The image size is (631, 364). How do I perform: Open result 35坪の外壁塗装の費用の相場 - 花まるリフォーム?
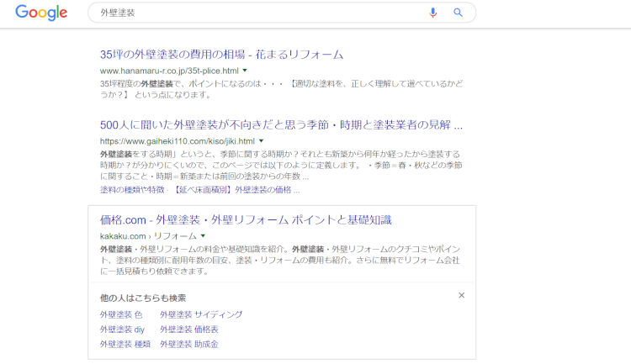pyautogui.click(x=221, y=55)
